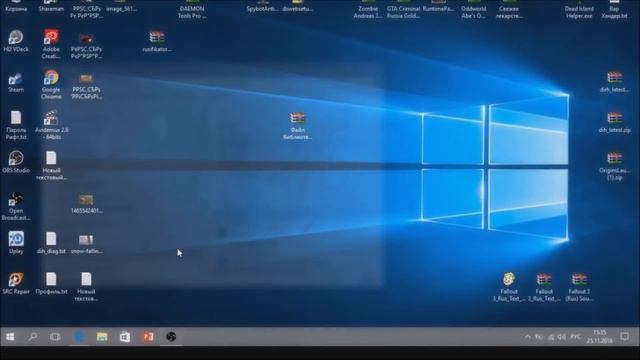The height and width of the screenshot is (360, 640).
Task: Open the Steam desktop shortcut
Action: point(16,82)
